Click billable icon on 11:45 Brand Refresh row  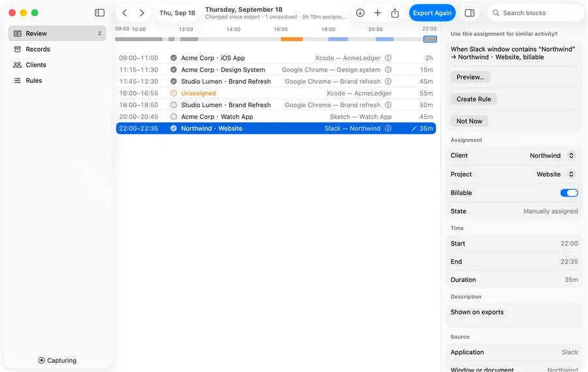(x=388, y=82)
